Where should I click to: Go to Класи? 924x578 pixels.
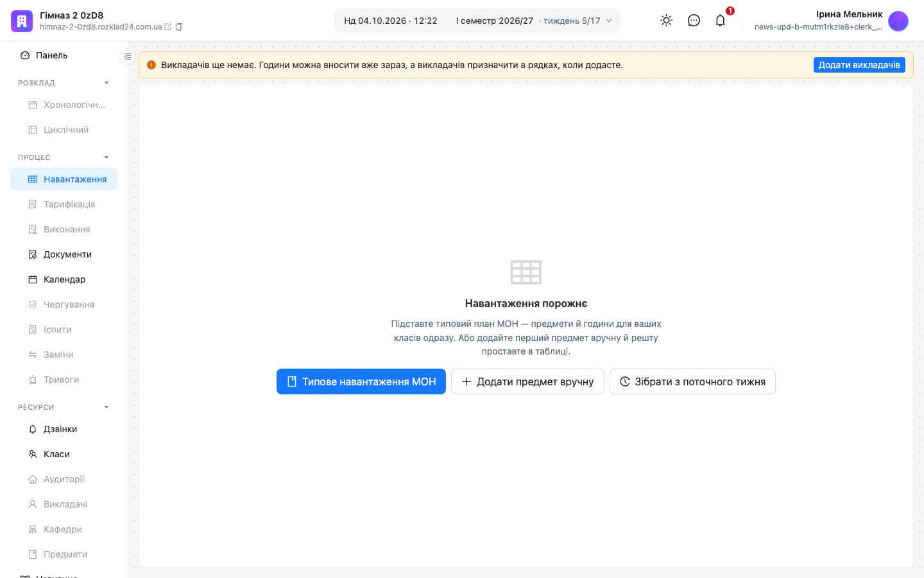[x=64, y=454]
